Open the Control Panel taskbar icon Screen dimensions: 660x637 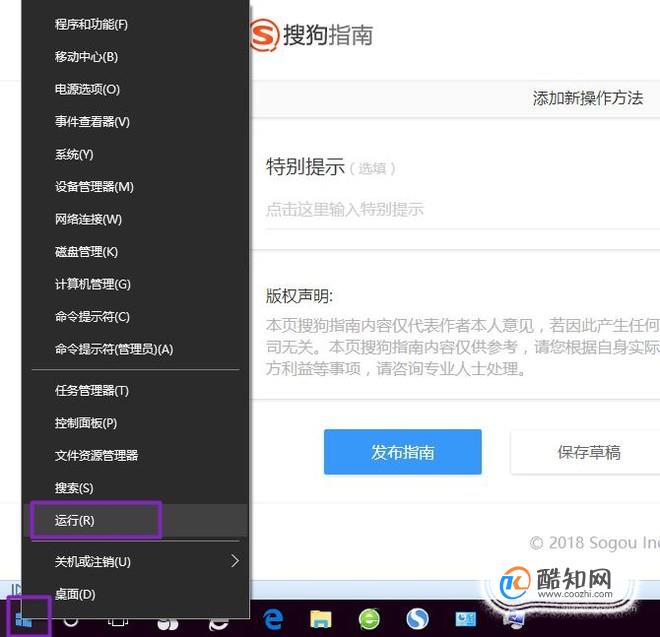(466, 619)
